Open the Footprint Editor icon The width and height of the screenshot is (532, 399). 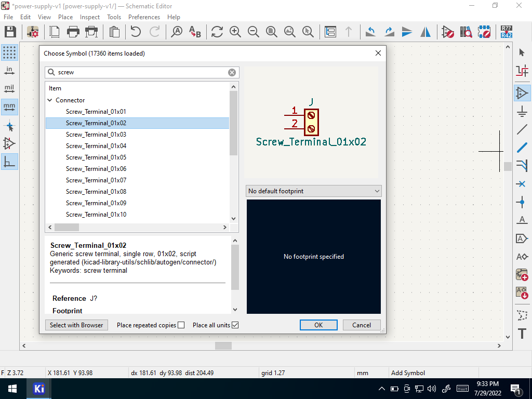coord(484,32)
